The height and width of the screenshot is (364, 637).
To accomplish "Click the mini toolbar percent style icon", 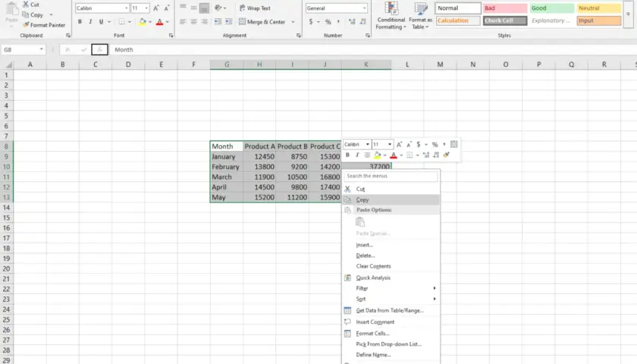I will [435, 144].
